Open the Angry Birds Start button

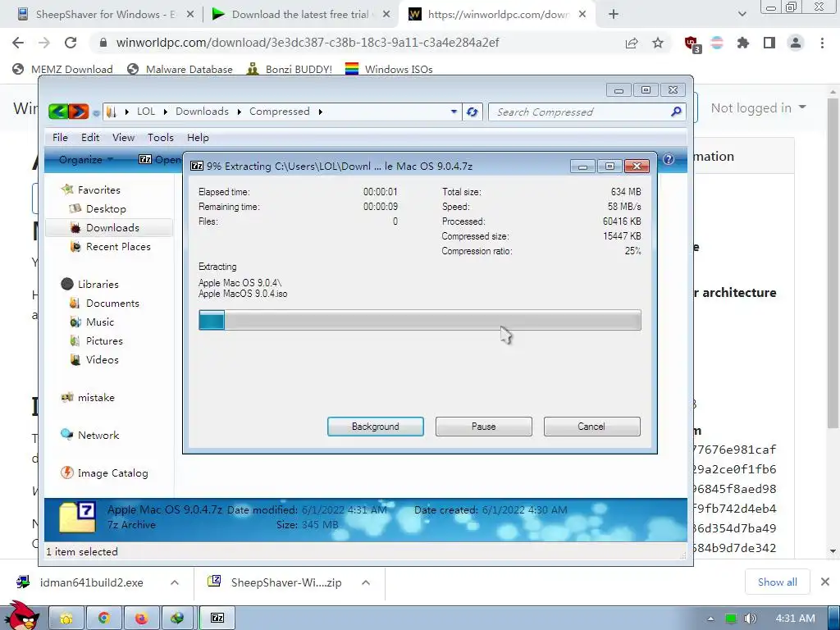click(21, 615)
